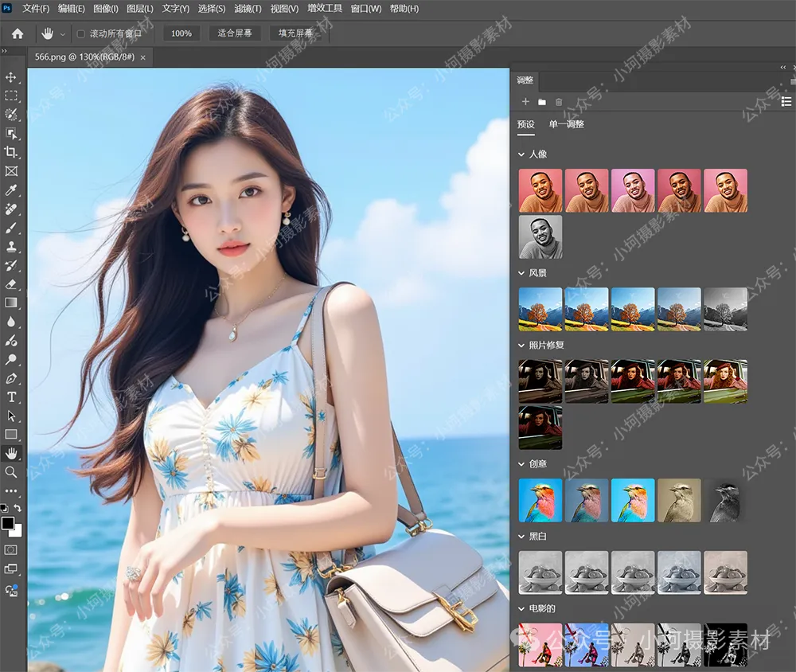Viewport: 796px width, 672px height.
Task: Select the Zoom tool magnifier
Action: [10, 472]
